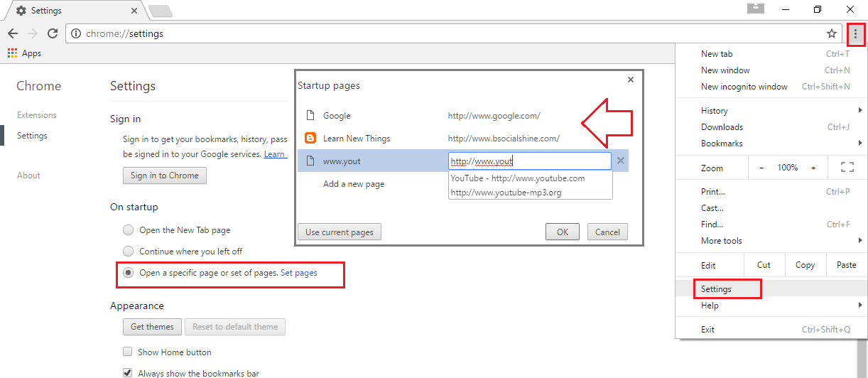This screenshot has width=868, height=378.
Task: Choose Cast from the Chrome menu
Action: tap(771, 208)
